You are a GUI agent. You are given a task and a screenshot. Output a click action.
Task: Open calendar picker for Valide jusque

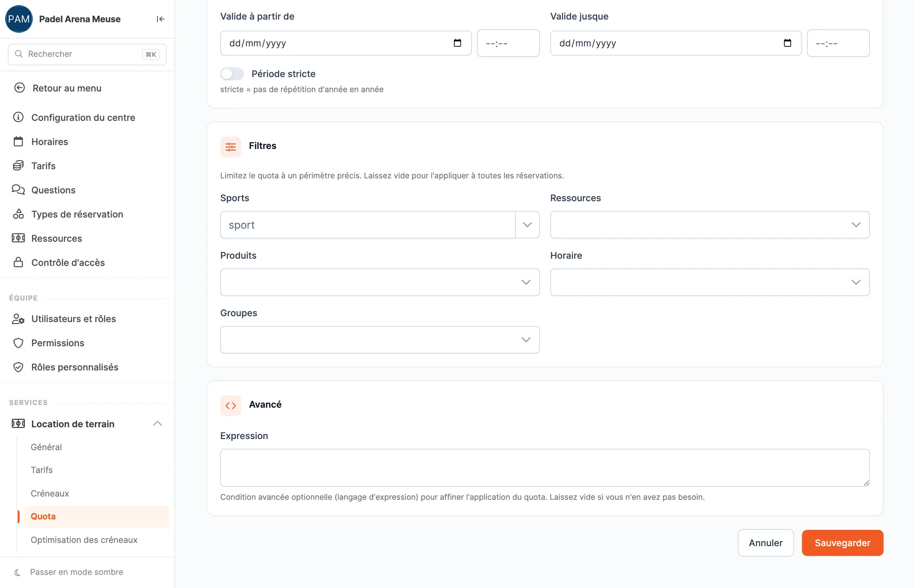[787, 43]
